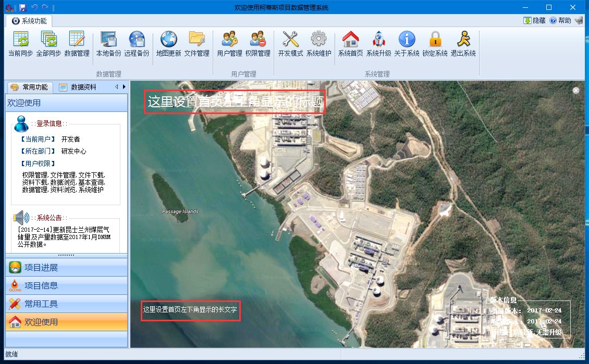
Task: Run 全部同步 from the ribbon
Action: pyautogui.click(x=49, y=40)
